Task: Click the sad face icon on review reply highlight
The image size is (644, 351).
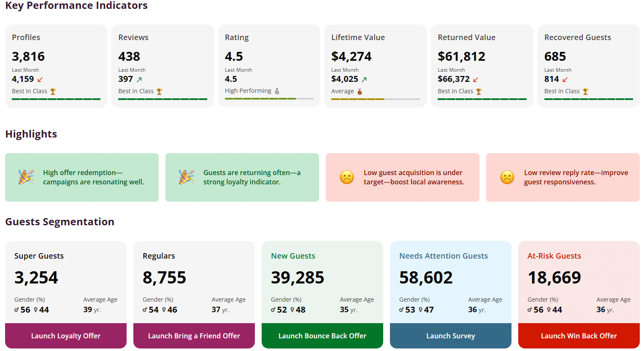Action: tap(507, 177)
